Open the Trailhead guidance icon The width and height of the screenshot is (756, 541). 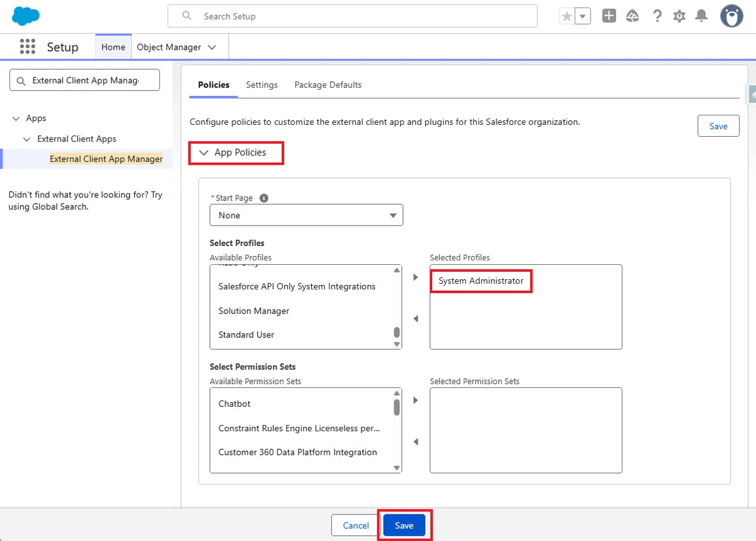pyautogui.click(x=633, y=16)
